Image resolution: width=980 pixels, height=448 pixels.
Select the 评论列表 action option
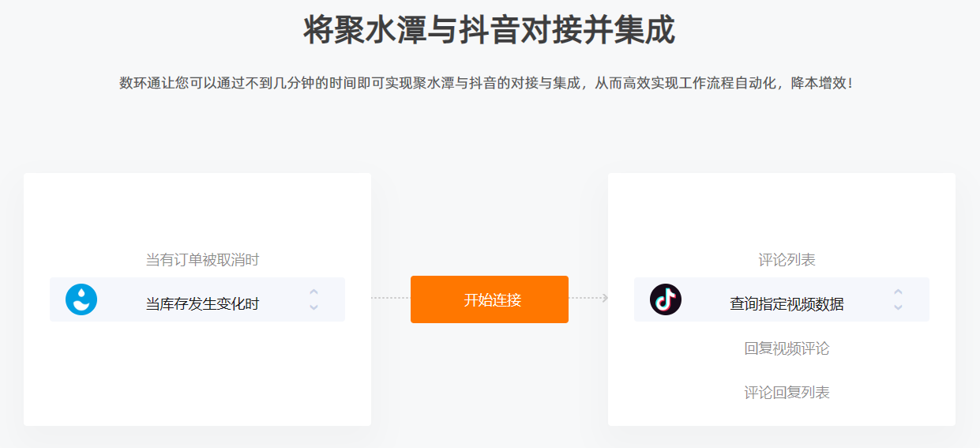(787, 260)
